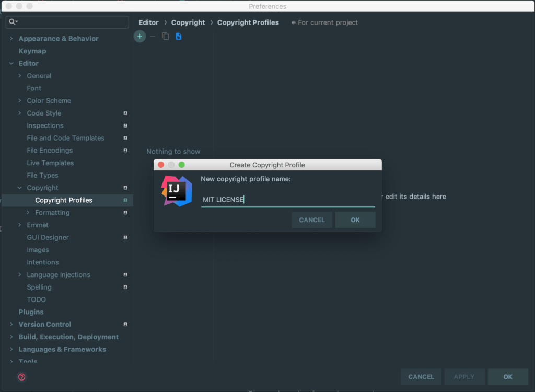535x392 pixels.
Task: Apply the preference changes
Action: 464,376
